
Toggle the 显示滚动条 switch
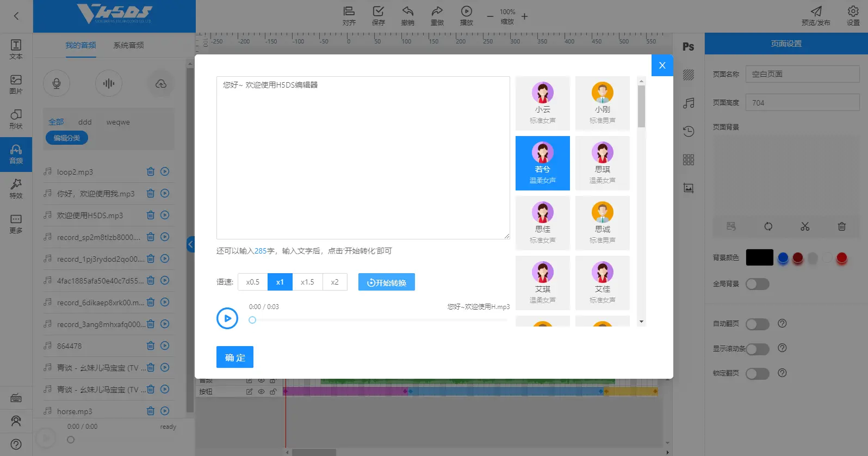click(x=757, y=349)
